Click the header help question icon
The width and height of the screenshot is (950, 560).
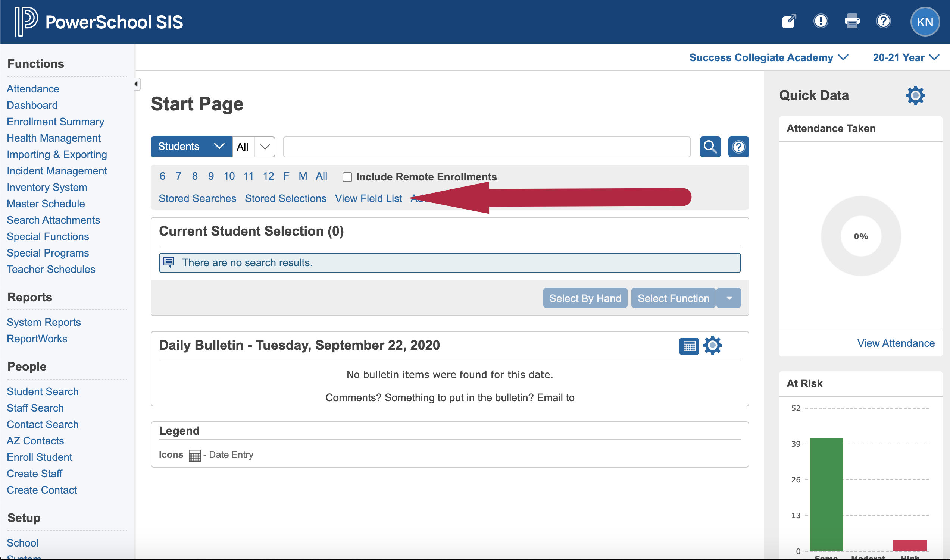(x=883, y=22)
